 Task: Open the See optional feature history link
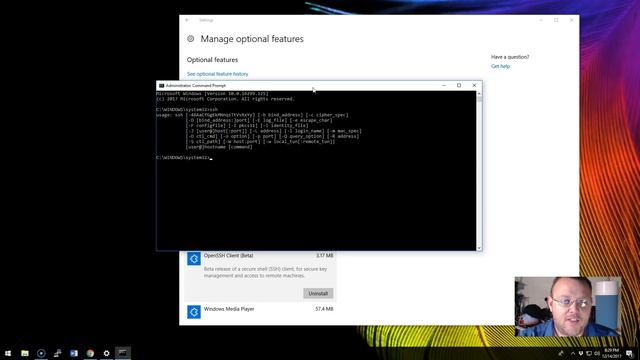218,74
